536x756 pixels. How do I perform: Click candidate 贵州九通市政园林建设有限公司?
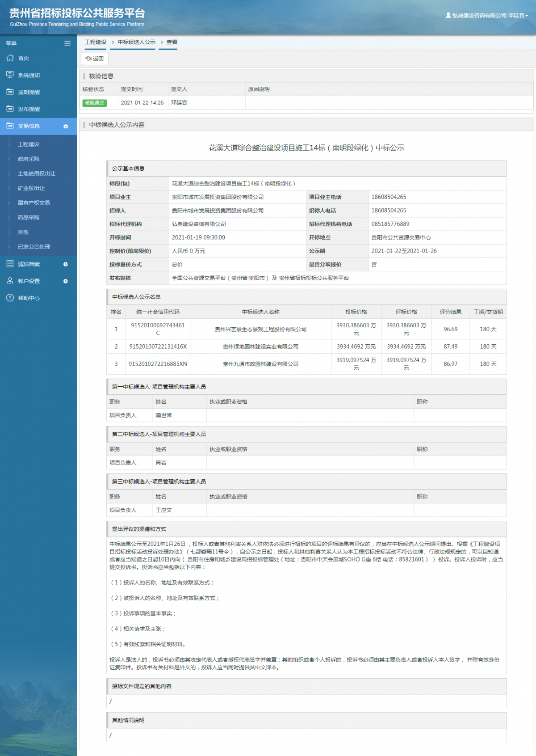click(x=261, y=364)
